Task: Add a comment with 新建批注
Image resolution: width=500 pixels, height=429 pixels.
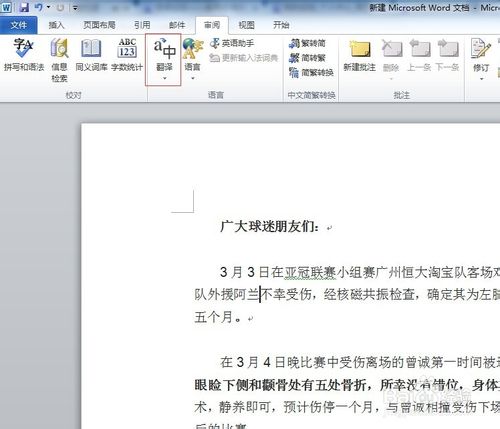Action: 359,55
